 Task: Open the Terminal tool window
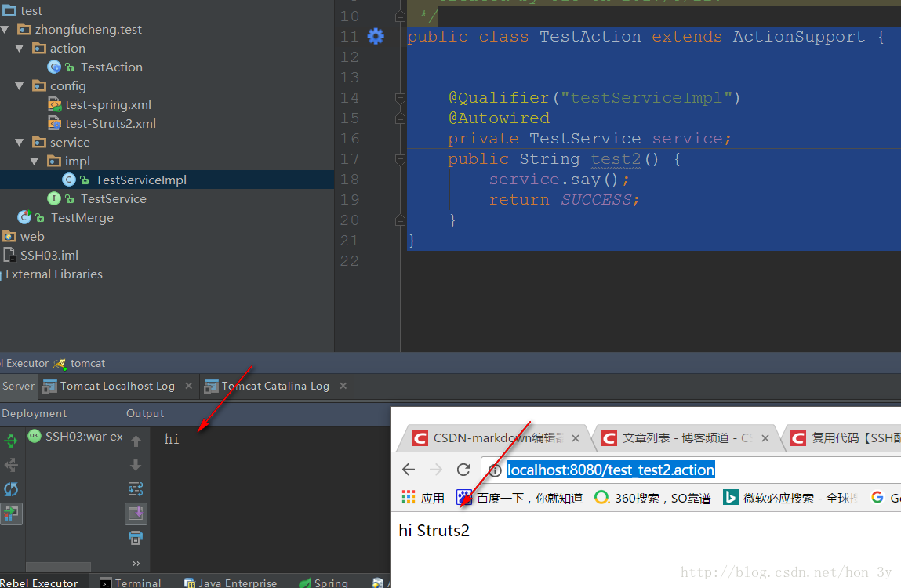click(x=131, y=583)
